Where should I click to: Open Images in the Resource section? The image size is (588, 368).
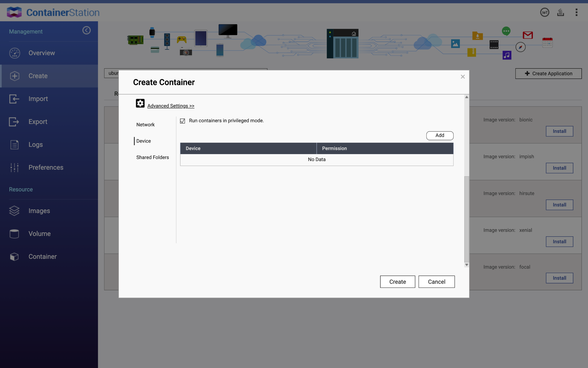[x=39, y=211]
